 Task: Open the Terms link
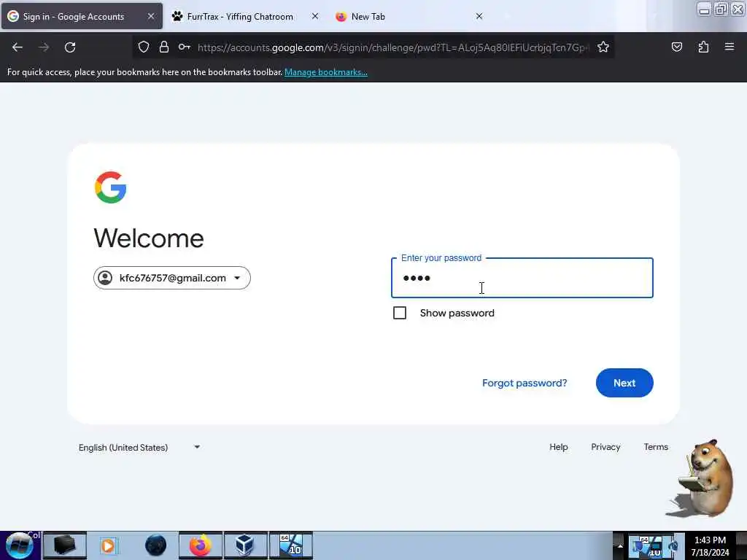point(656,447)
